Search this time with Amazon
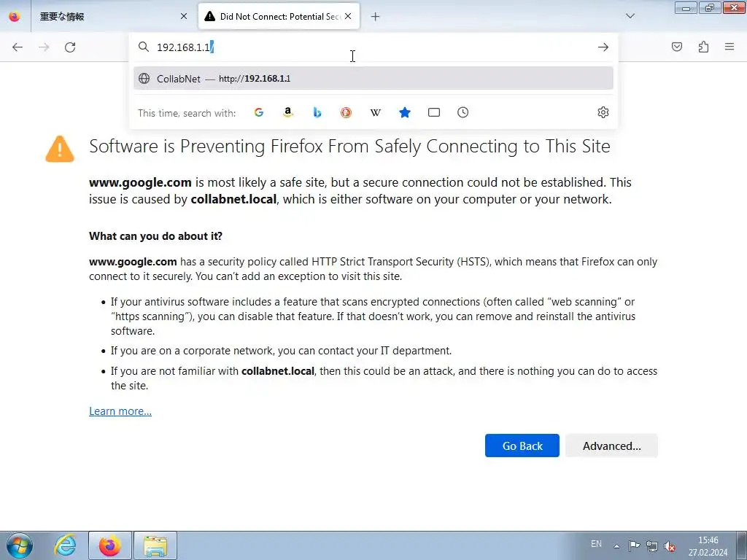 click(x=287, y=112)
